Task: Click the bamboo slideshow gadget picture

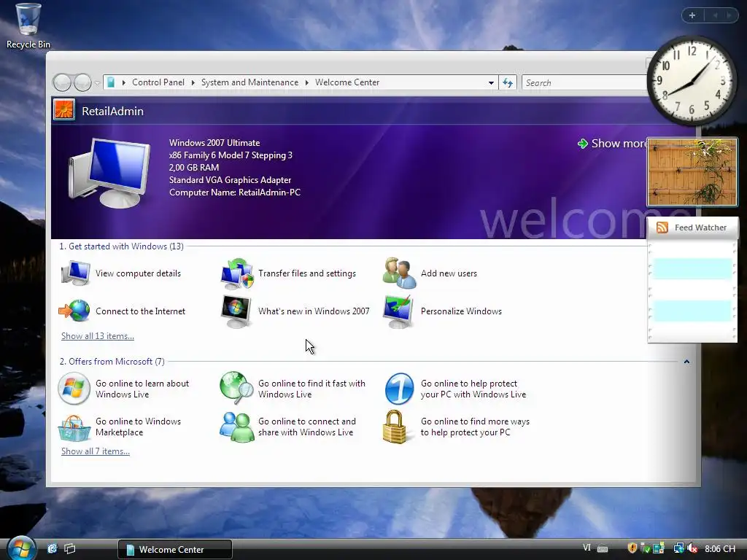Action: pos(692,172)
